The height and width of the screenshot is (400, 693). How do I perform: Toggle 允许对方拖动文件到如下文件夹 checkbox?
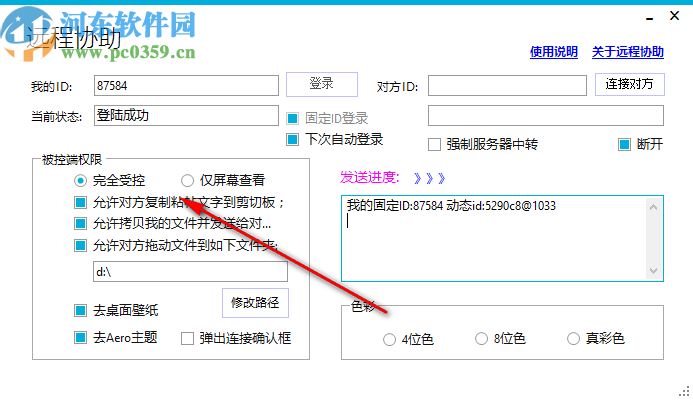coord(80,245)
